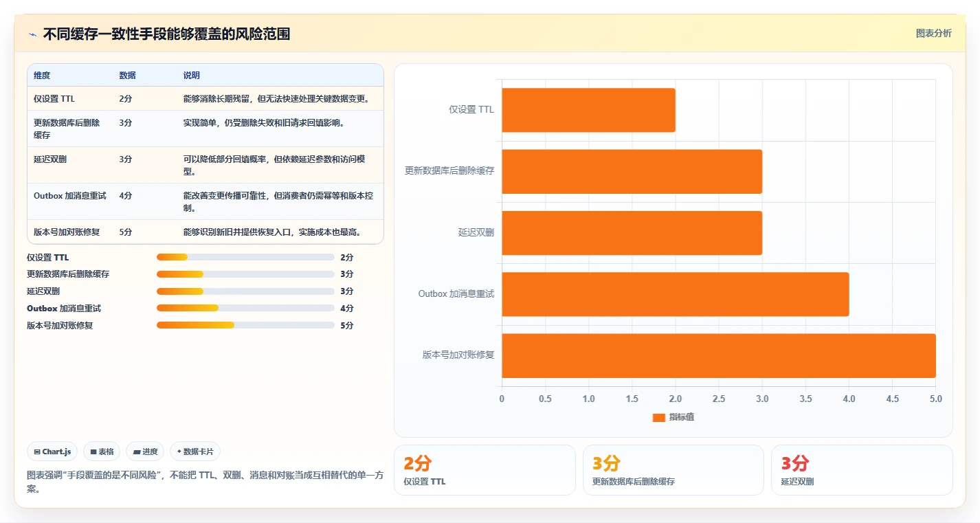Click the 5分 cell in the table
980x523 pixels.
click(126, 232)
